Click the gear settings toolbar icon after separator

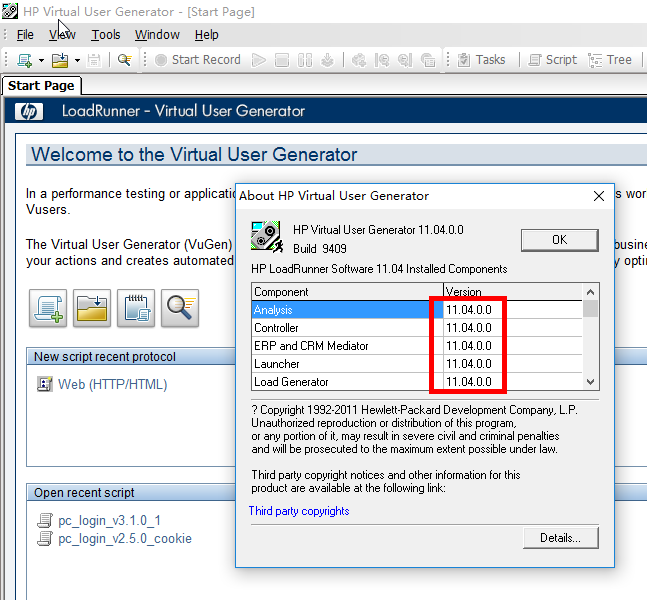[359, 60]
